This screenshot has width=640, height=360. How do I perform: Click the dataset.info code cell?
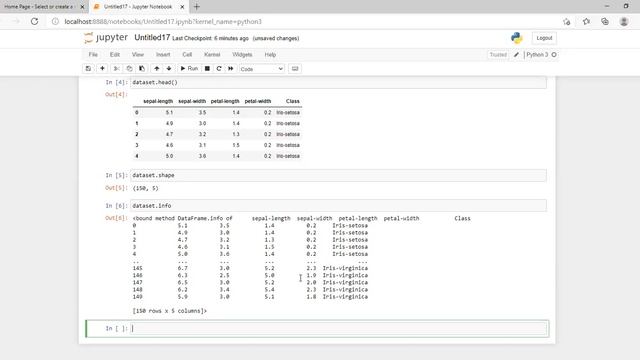tap(339, 206)
